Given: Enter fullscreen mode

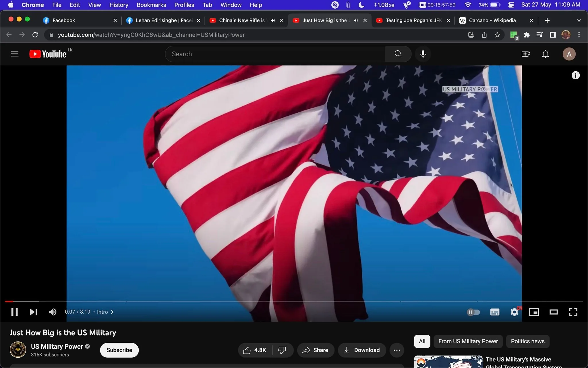Looking at the screenshot, I should tap(573, 312).
